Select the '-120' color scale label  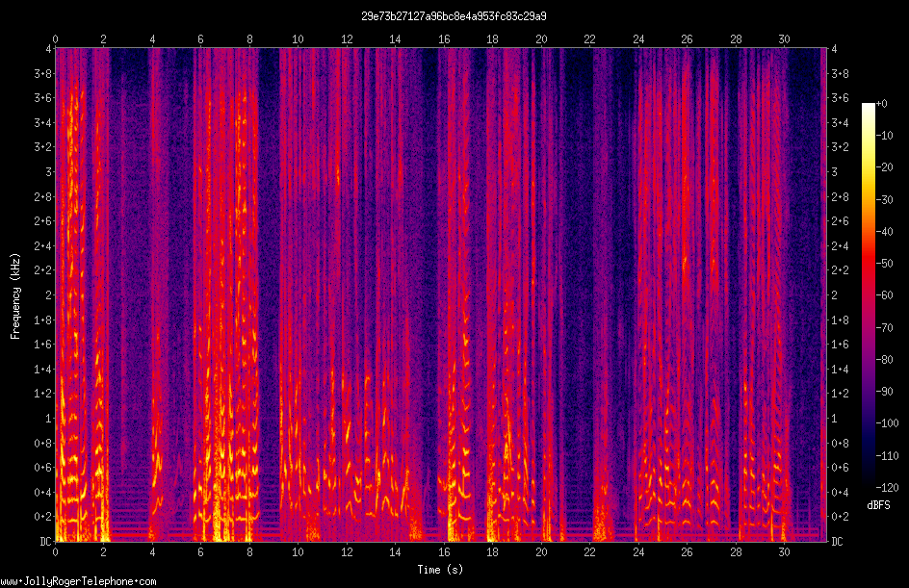(x=888, y=488)
